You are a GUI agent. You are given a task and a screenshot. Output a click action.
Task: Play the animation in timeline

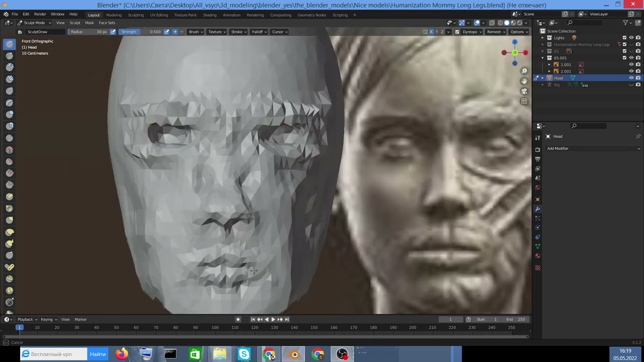pos(273,319)
